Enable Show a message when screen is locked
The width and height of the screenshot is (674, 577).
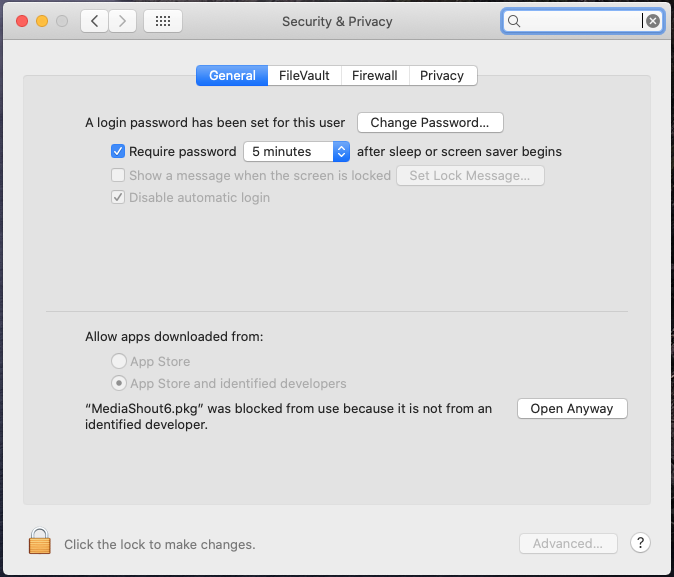118,175
